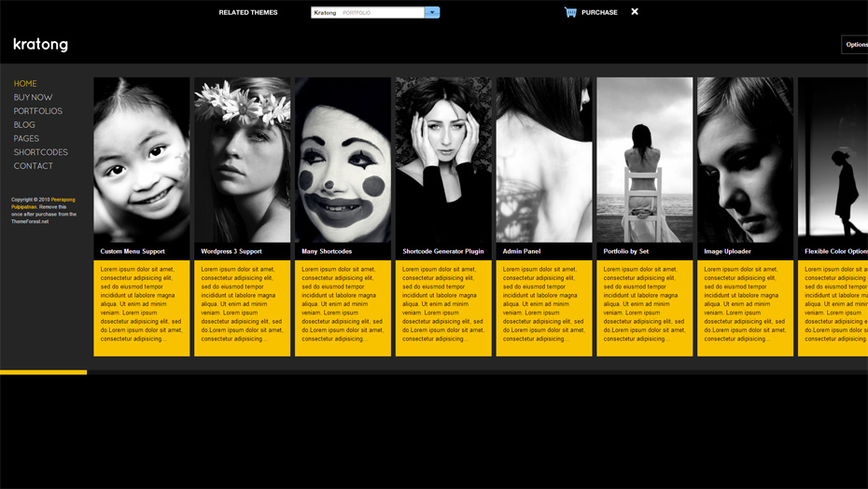868x489 pixels.
Task: Close the theme preview bar with X
Action: (635, 11)
